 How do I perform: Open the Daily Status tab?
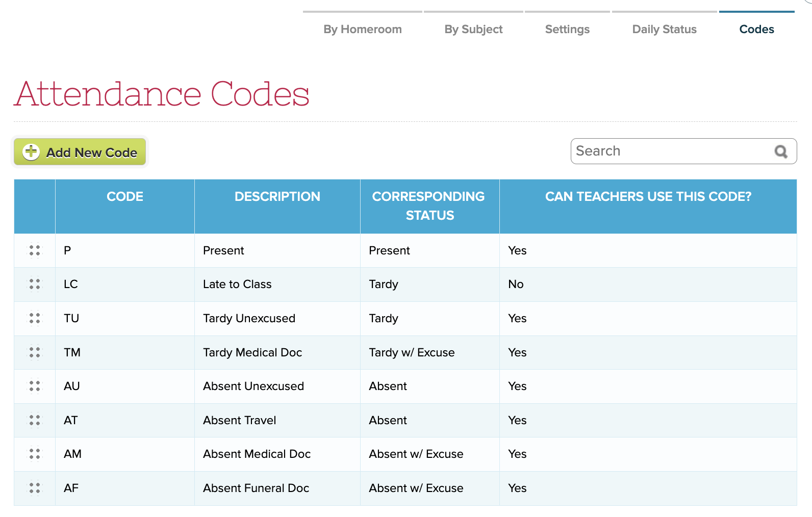click(664, 30)
